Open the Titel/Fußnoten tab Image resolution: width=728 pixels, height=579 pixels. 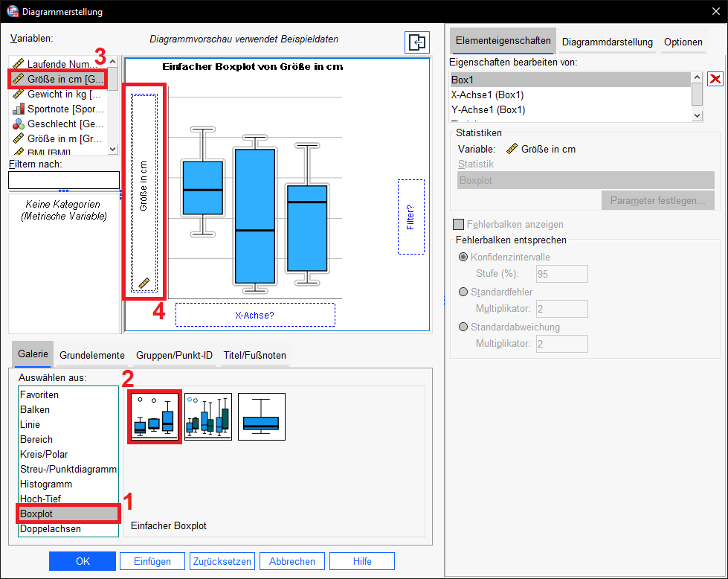coord(254,355)
